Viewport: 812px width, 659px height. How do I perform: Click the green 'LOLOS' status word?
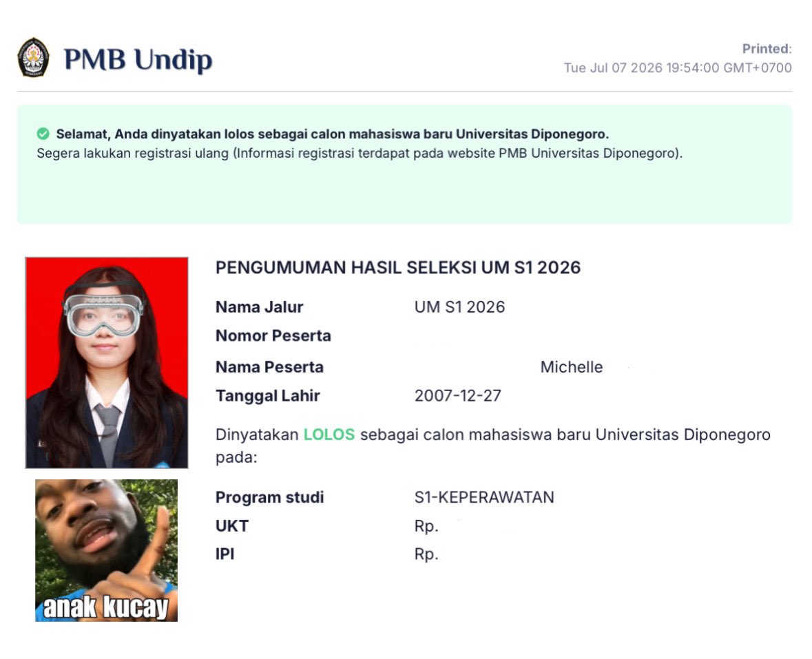coord(329,435)
